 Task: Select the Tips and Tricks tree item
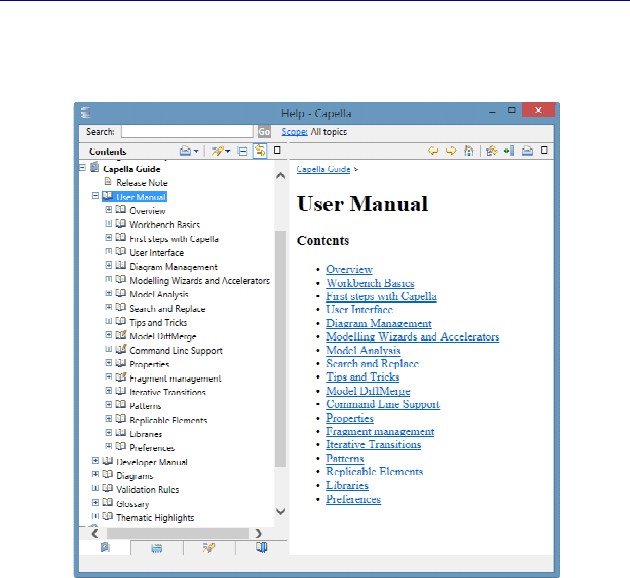[158, 323]
